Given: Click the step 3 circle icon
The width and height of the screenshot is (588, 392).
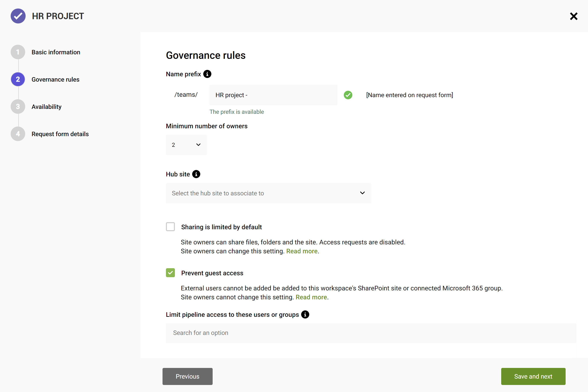Looking at the screenshot, I should point(18,107).
